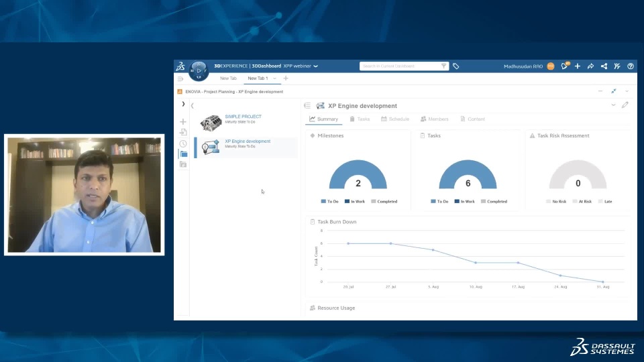Open the XP Engine development title chevron
This screenshot has height=362, width=644.
613,105
